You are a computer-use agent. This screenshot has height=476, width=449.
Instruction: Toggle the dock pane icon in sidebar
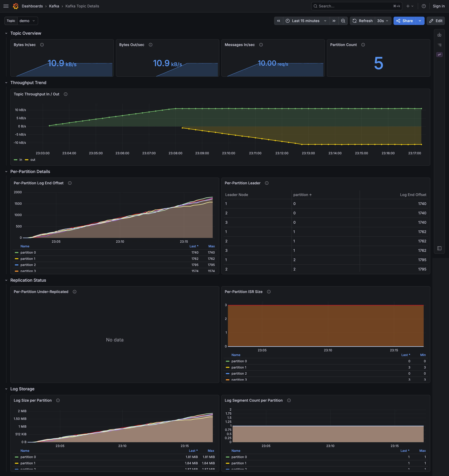(439, 248)
